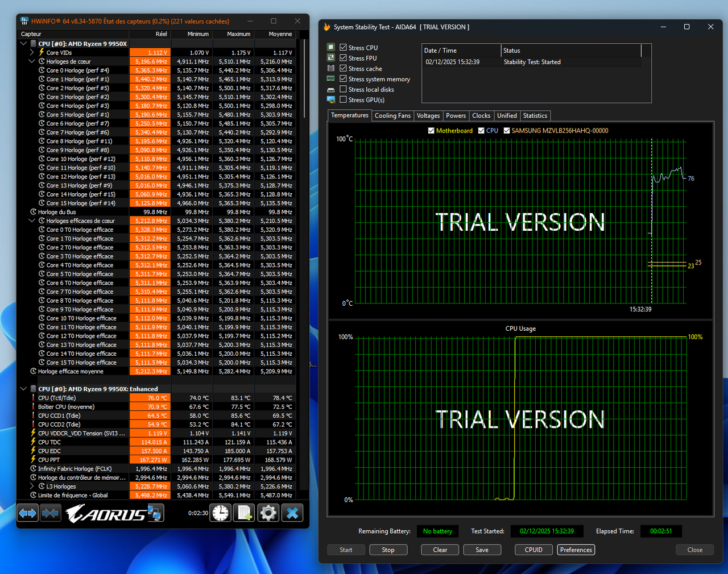This screenshot has height=574, width=728.
Task: Collapse the Horloges efficaces de cœur node
Action: tap(32, 221)
